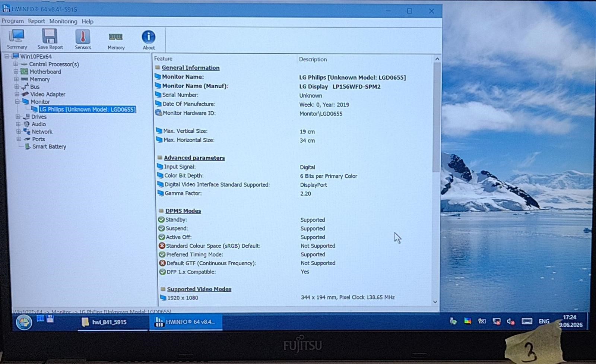
Task: Click the scrollbar up arrow
Action: (437, 59)
